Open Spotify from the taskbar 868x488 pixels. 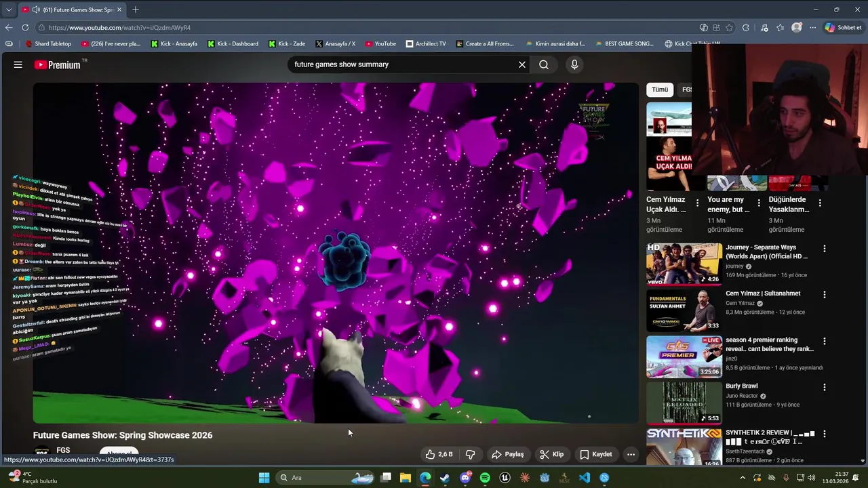pos(485,478)
